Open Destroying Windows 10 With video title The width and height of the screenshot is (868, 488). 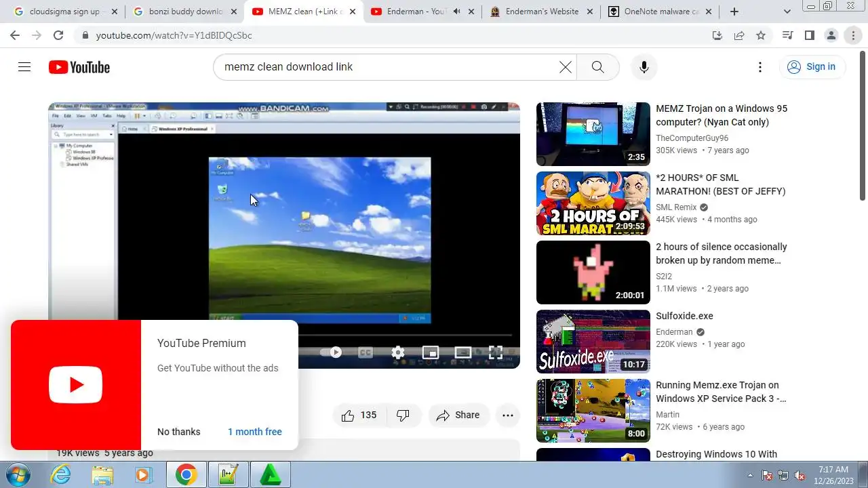tap(716, 455)
